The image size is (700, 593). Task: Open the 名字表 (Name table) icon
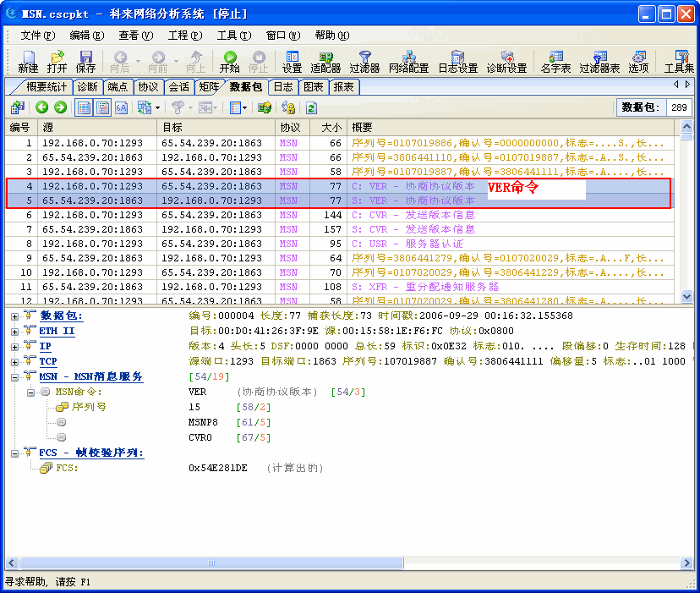click(555, 62)
